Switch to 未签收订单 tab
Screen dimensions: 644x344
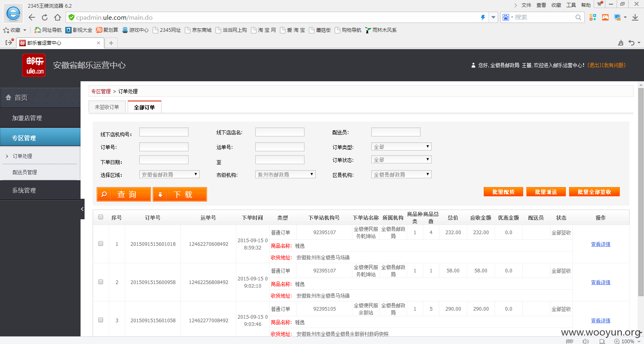(107, 107)
